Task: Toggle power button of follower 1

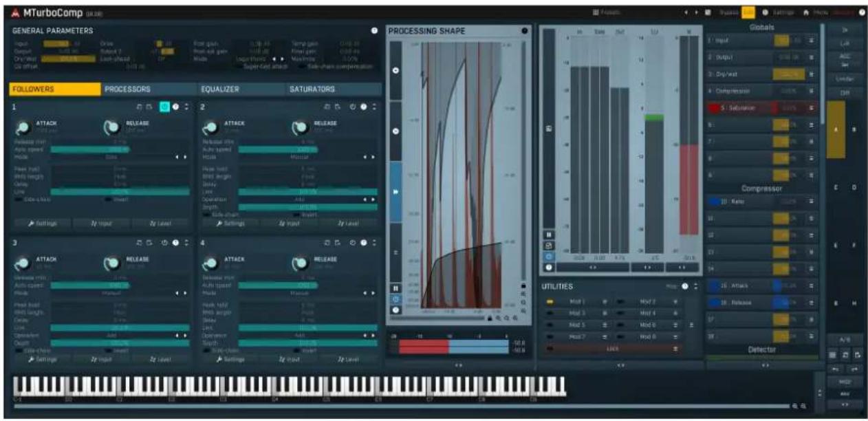Action: [x=164, y=107]
